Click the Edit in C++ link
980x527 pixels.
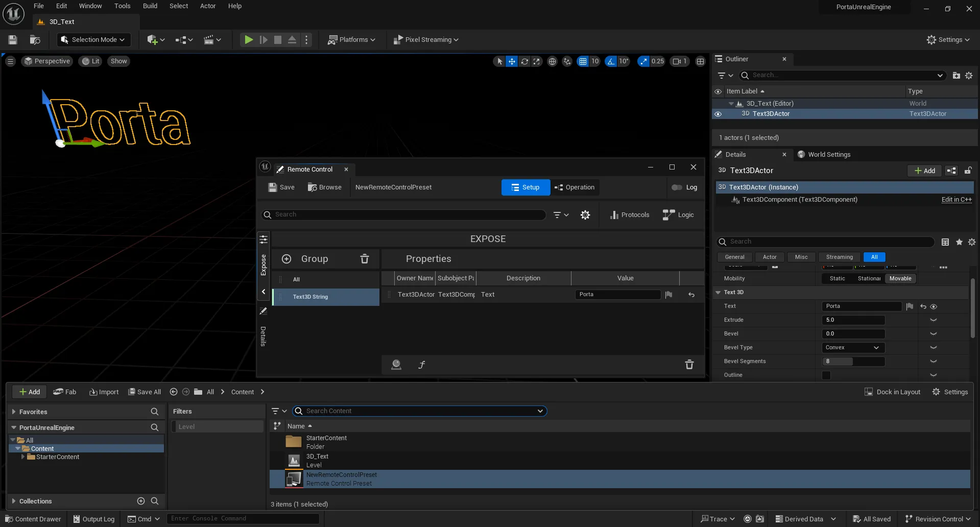click(956, 200)
